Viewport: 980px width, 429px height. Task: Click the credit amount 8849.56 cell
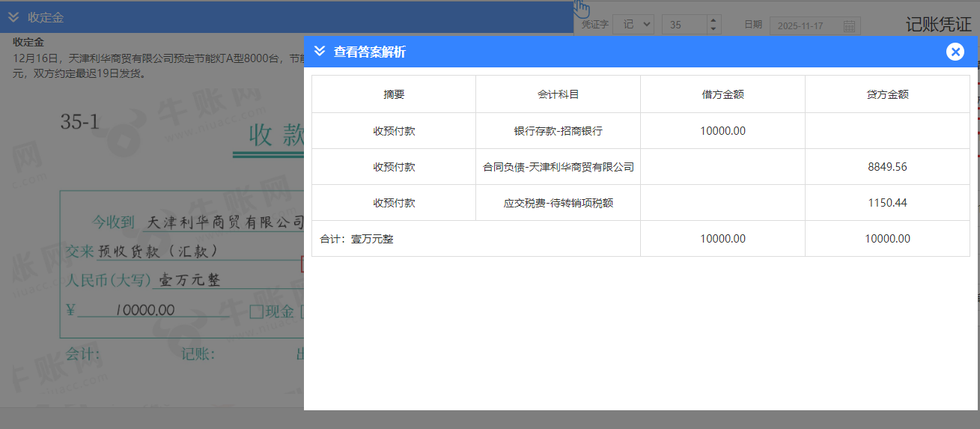coord(887,167)
